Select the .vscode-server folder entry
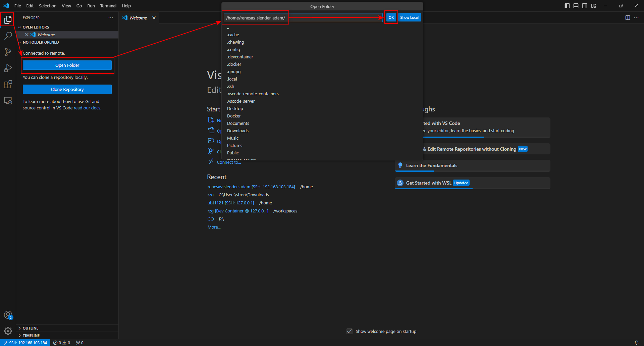 pyautogui.click(x=322, y=101)
